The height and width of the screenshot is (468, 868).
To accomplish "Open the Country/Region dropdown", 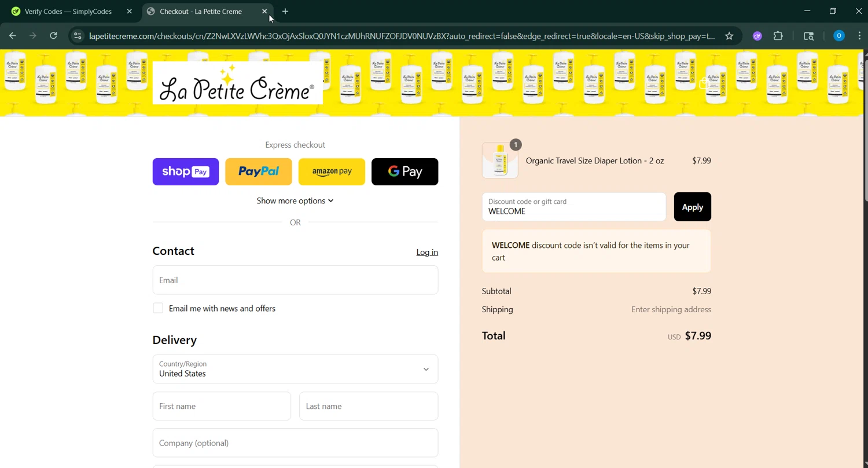I will tap(295, 369).
